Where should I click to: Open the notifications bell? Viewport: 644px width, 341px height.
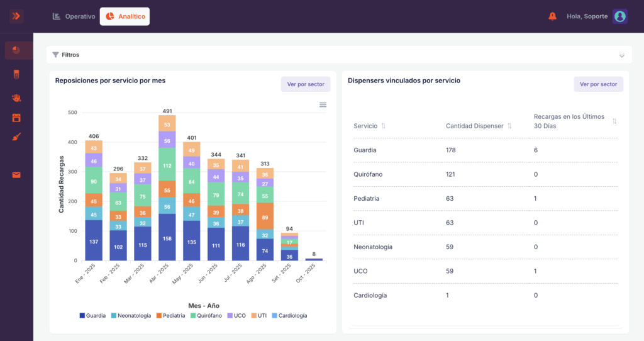click(x=552, y=16)
